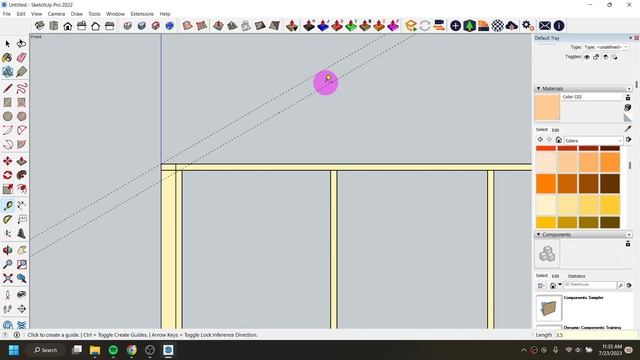The width and height of the screenshot is (640, 360).
Task: Select the Follow Me tool
Action: 22,175
